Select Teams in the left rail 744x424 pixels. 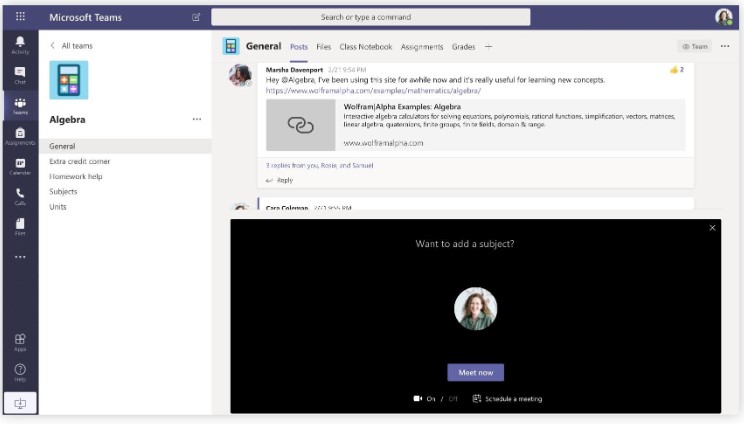tap(20, 106)
